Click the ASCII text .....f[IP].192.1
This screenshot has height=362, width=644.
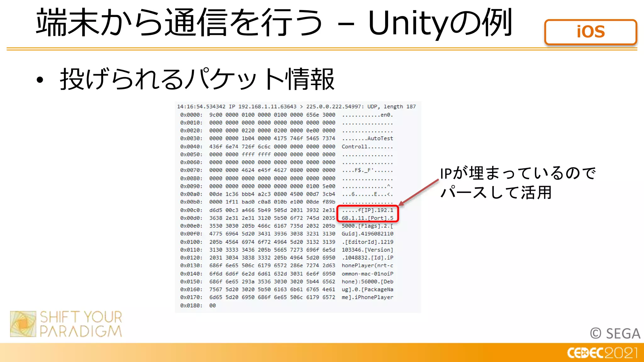367,210
